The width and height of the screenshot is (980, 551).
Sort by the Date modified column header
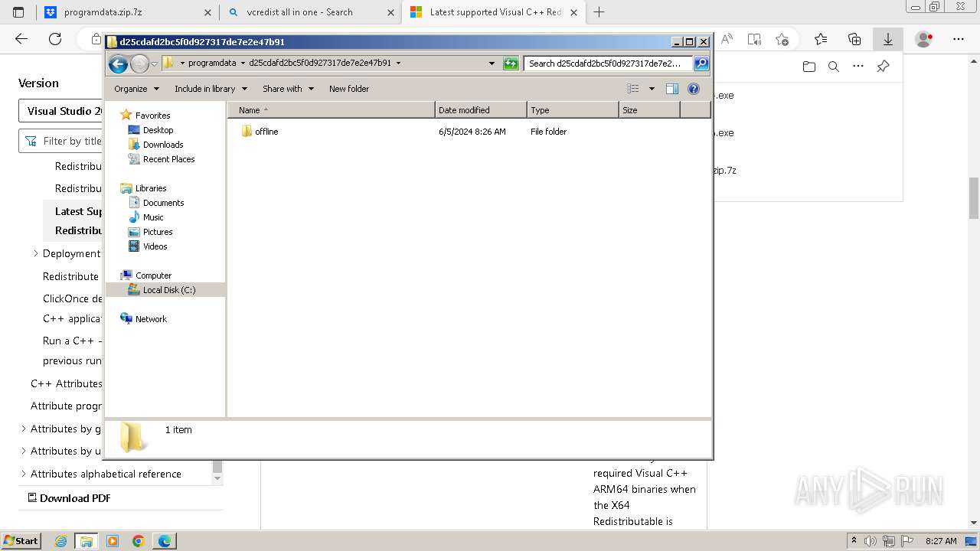point(481,110)
